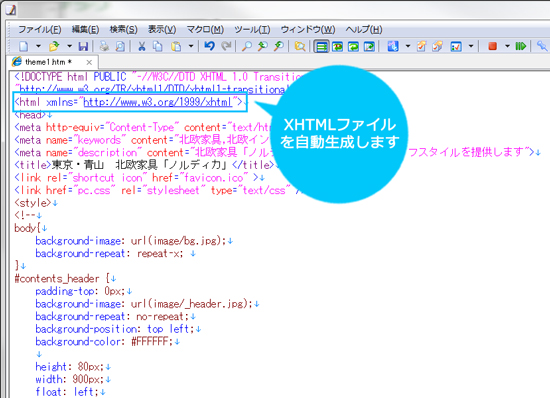Click the <head> tag line
The image size is (550, 398).
pos(33,115)
